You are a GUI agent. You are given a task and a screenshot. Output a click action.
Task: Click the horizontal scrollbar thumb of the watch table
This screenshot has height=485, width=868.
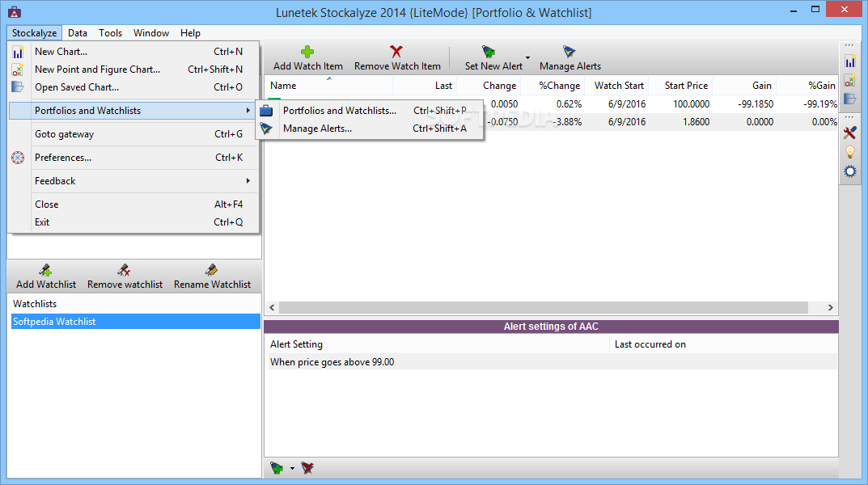[544, 307]
